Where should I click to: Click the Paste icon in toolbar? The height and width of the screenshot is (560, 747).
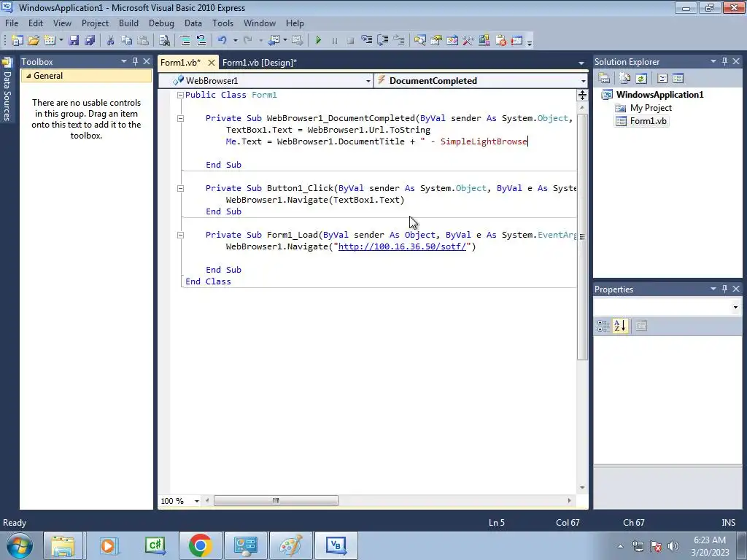[142, 41]
